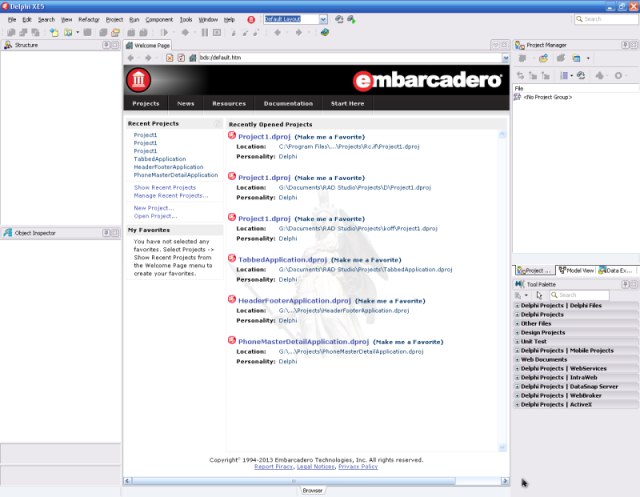Click the arrow pointer icon in Tool Palette
The height and width of the screenshot is (497, 640).
click(539, 295)
